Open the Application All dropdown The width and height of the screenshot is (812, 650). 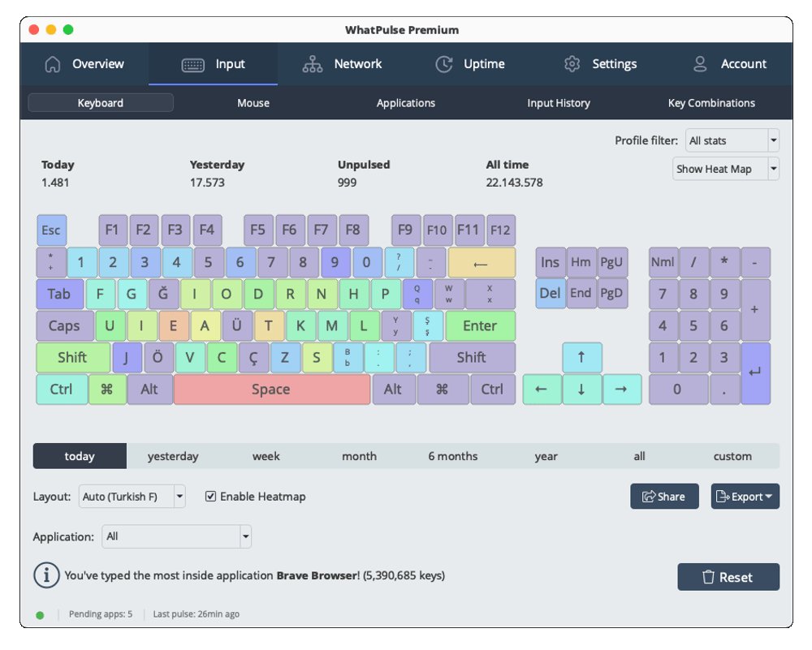pos(176,536)
